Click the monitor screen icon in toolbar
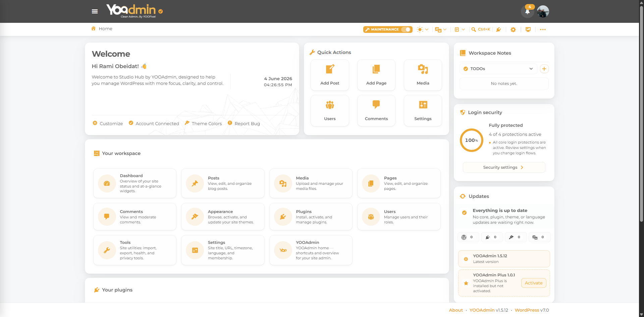Image resolution: width=644 pixels, height=317 pixels. tap(528, 30)
